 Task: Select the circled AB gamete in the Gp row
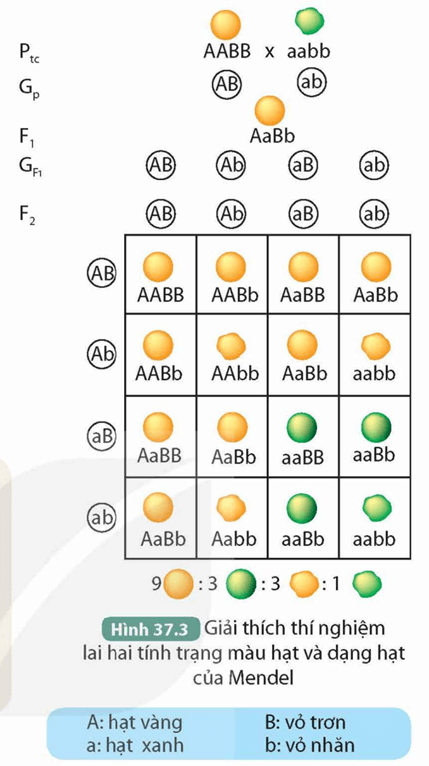[x=227, y=84]
